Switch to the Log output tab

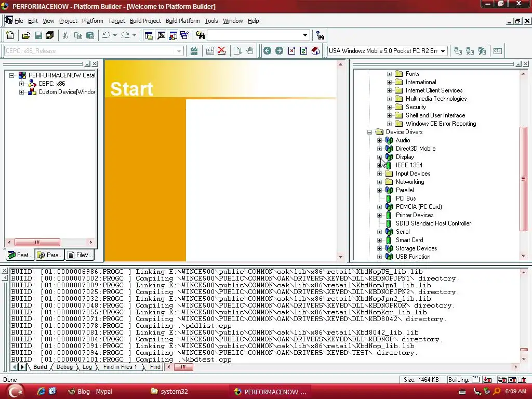click(x=87, y=367)
